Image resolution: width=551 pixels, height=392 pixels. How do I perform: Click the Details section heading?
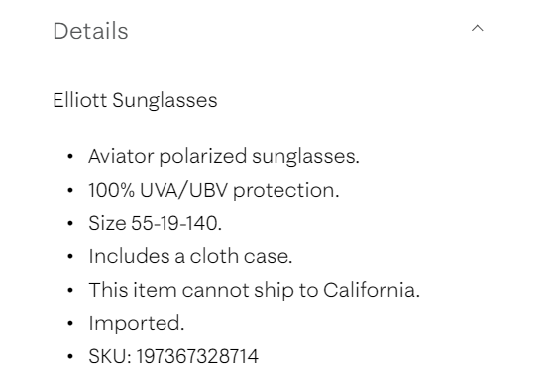(x=90, y=31)
